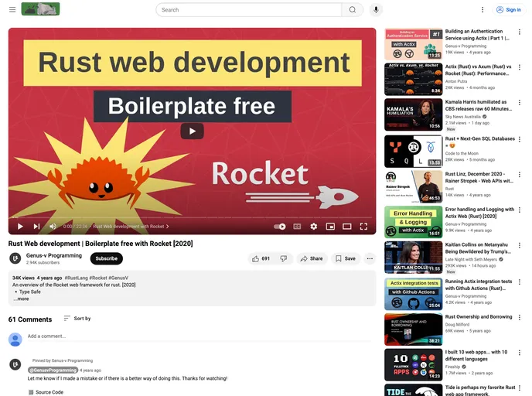The height and width of the screenshot is (396, 532).
Task: Open the Genus-v Programming channel name
Action: coord(54,255)
